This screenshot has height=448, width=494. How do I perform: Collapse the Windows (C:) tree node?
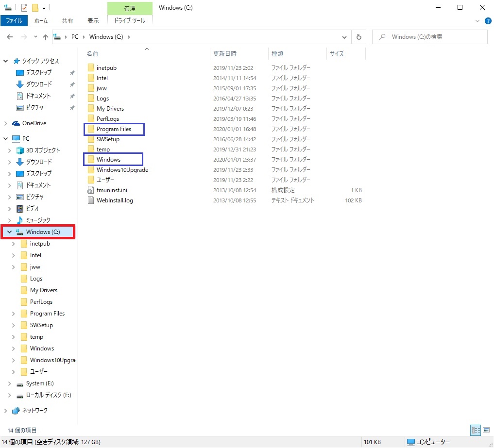[9, 232]
